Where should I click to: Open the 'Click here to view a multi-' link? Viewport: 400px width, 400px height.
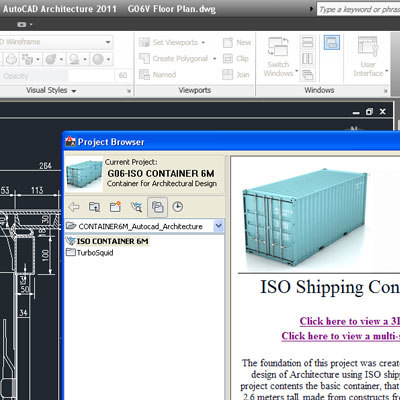340,336
